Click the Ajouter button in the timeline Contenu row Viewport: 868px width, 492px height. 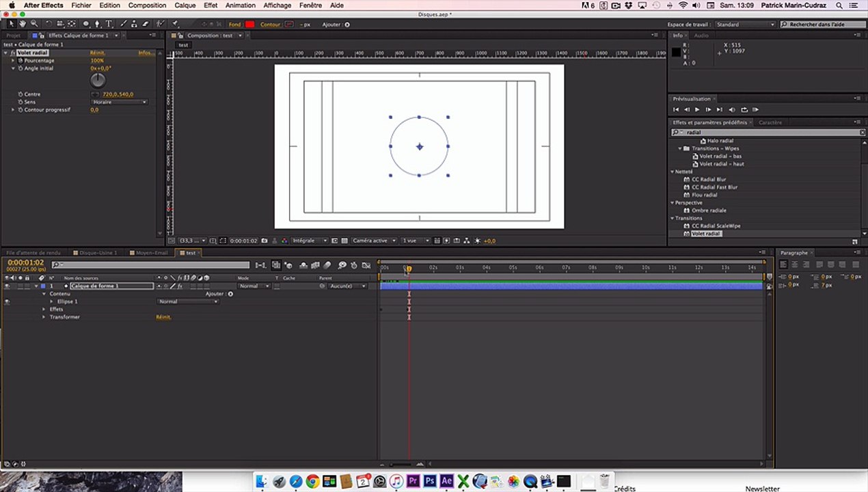coord(230,294)
